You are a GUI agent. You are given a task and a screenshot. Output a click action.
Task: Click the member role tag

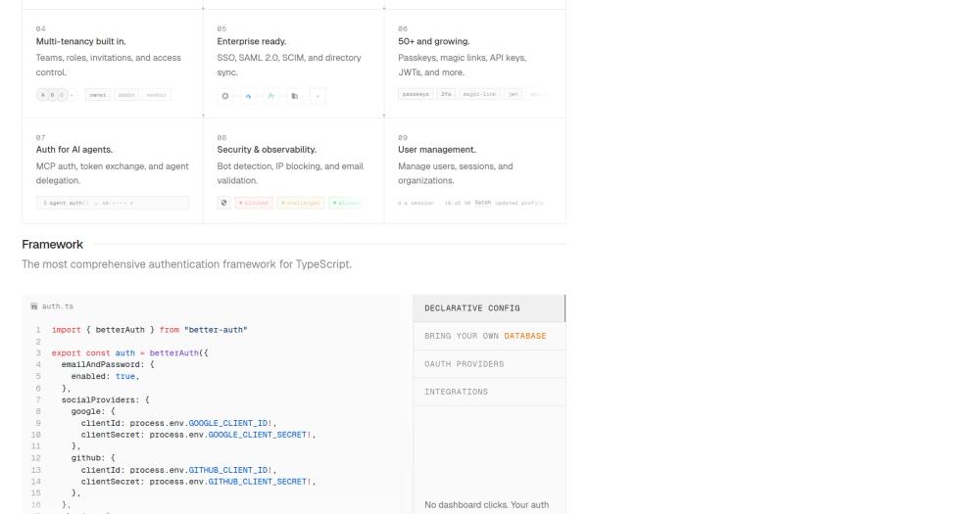pos(156,95)
